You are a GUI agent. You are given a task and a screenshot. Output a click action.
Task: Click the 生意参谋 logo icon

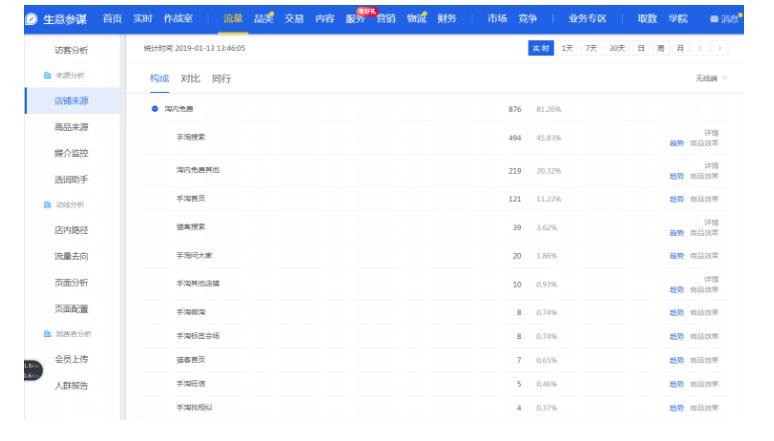click(x=31, y=19)
